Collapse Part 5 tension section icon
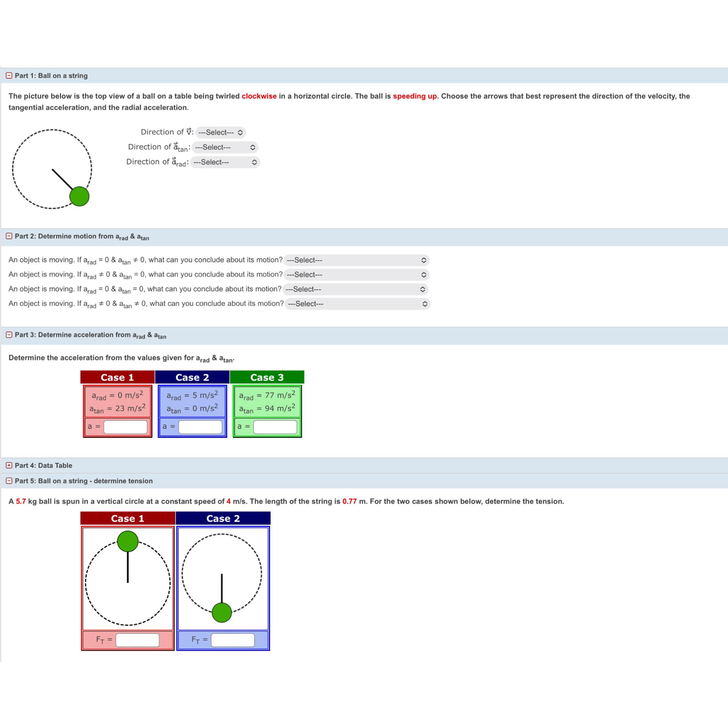The width and height of the screenshot is (728, 728). point(9,481)
